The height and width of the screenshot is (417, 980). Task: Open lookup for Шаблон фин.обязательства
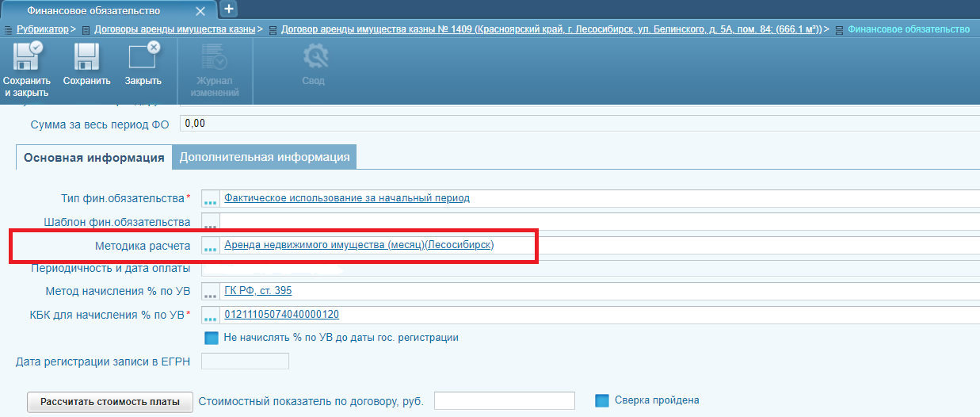point(210,222)
